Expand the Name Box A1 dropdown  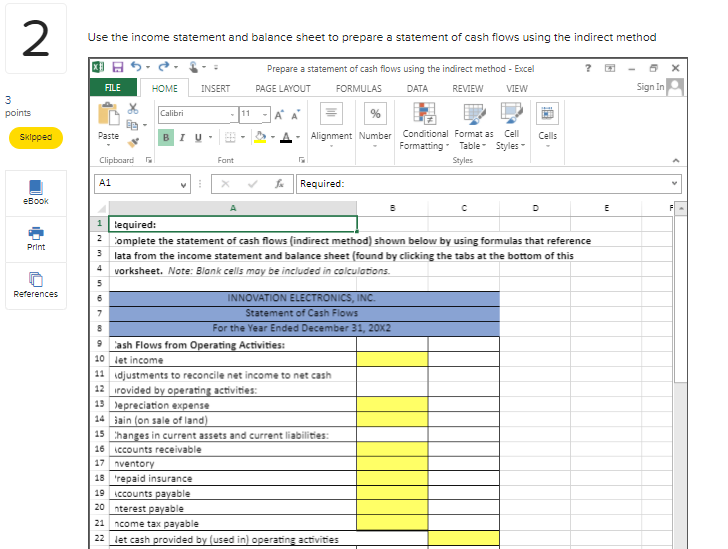click(183, 184)
